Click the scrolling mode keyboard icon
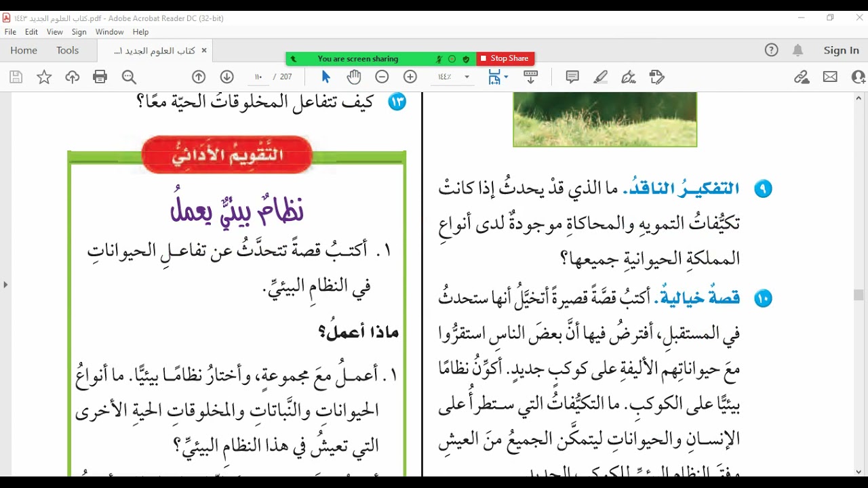 (531, 77)
